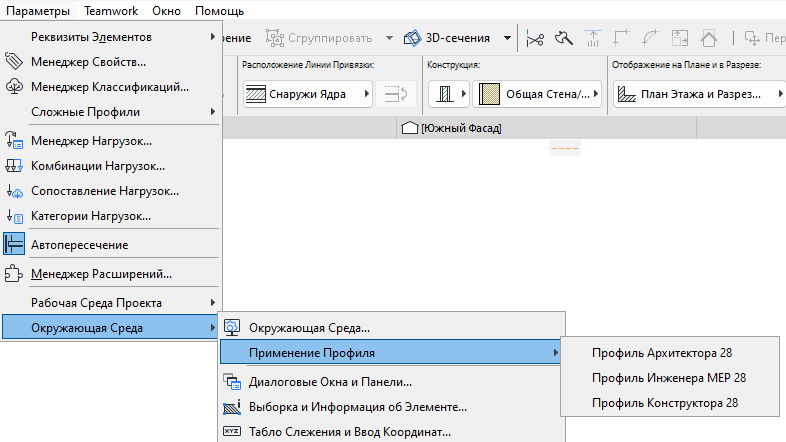The image size is (786, 442).
Task: Select the Окружающая Среда menu item
Action: pyautogui.click(x=110, y=328)
